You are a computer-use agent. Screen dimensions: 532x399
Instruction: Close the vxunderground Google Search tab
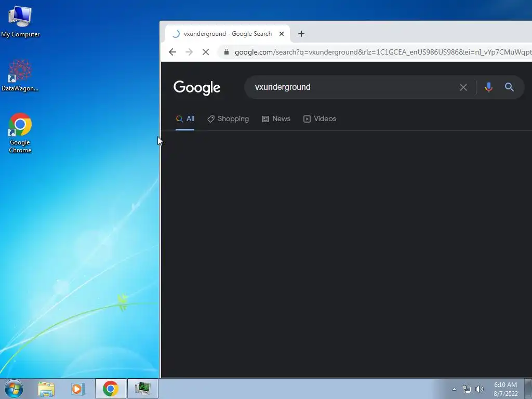281,34
